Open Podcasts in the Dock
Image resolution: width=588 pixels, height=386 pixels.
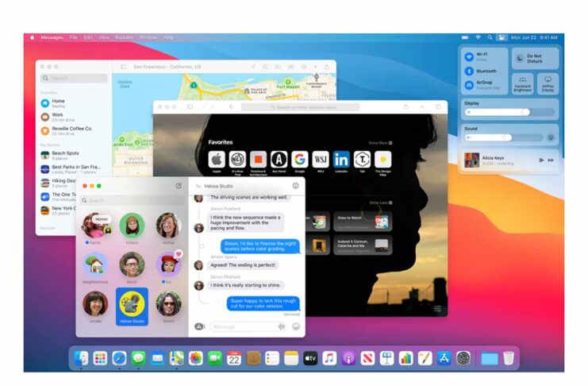pos(348,358)
